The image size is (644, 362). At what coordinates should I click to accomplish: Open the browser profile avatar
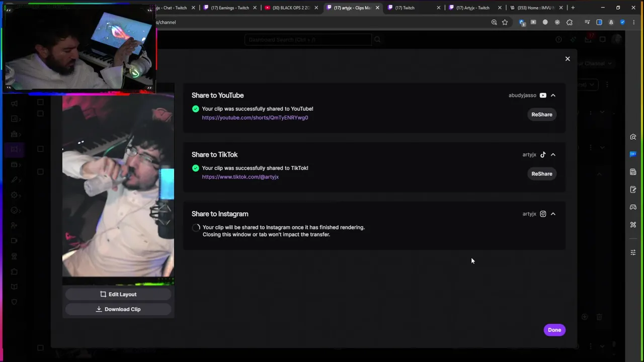click(611, 22)
